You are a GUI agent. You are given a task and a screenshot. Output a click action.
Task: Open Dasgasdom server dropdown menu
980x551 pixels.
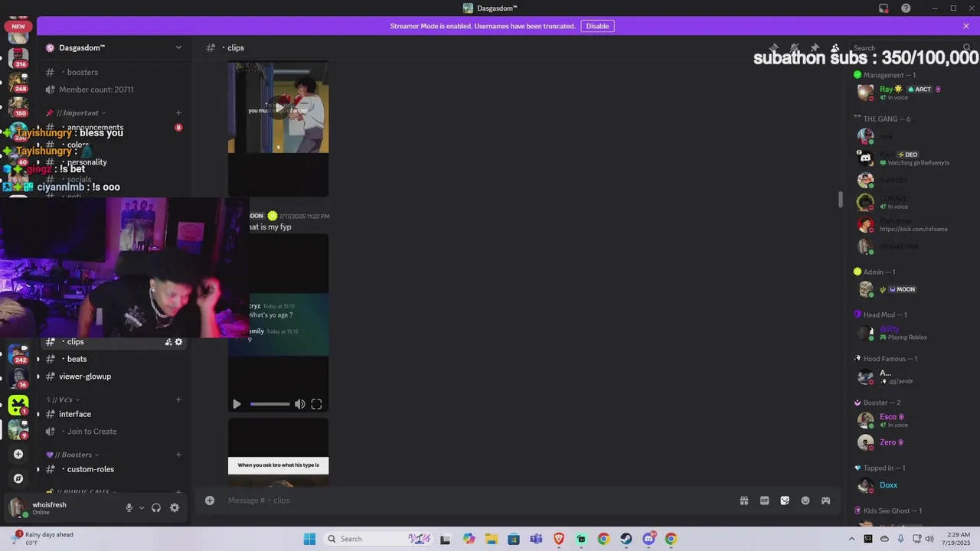click(x=178, y=47)
